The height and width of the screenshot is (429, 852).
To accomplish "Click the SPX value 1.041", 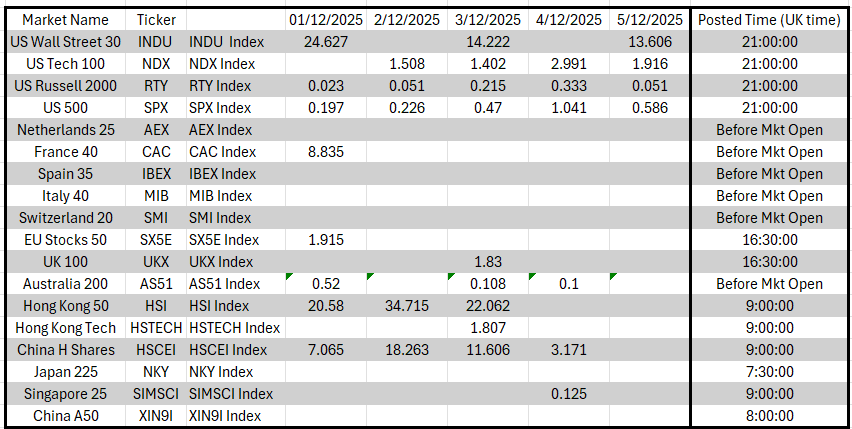I will pyautogui.click(x=568, y=108).
